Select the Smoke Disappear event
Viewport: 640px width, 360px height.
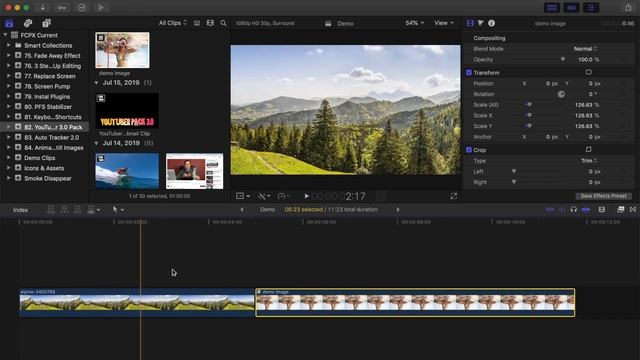pos(45,178)
